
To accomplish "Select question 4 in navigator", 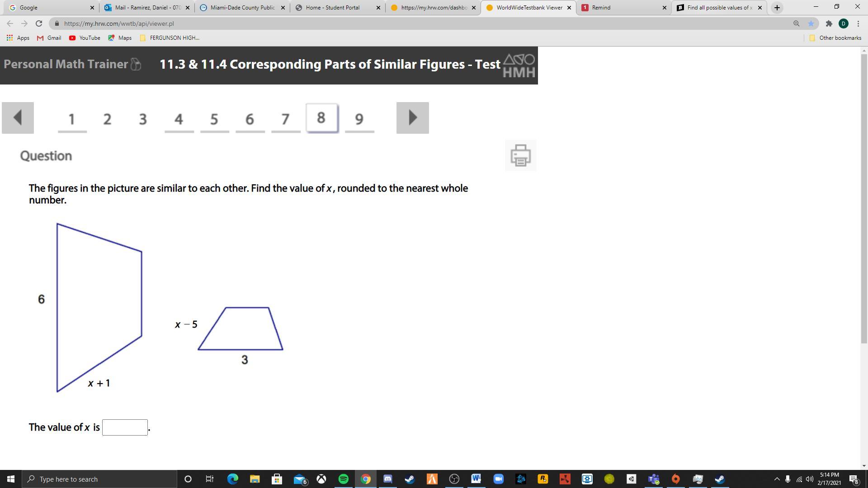I will pos(179,119).
